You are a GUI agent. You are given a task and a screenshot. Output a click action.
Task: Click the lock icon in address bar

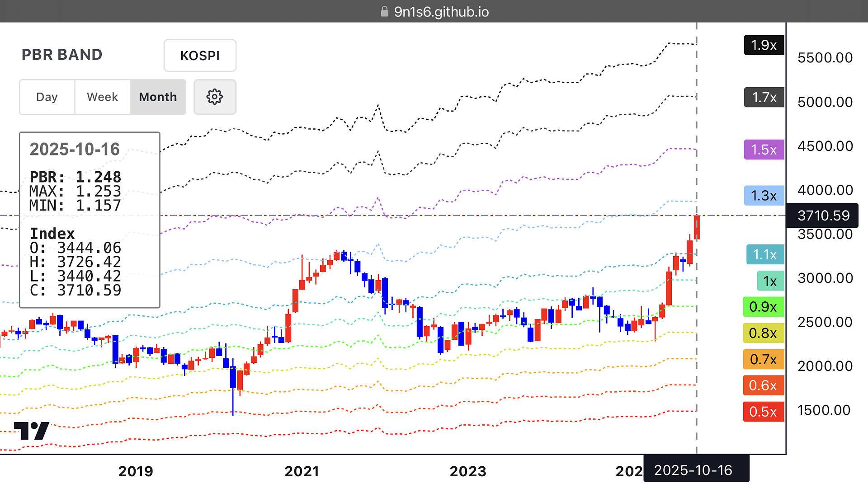384,11
